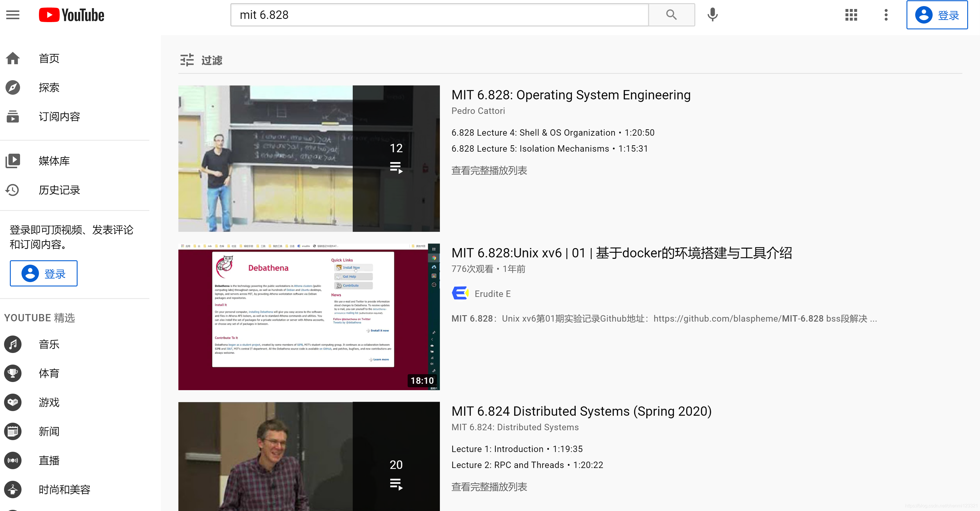The image size is (980, 511).
Task: Open the 过滤 filter options
Action: (201, 60)
